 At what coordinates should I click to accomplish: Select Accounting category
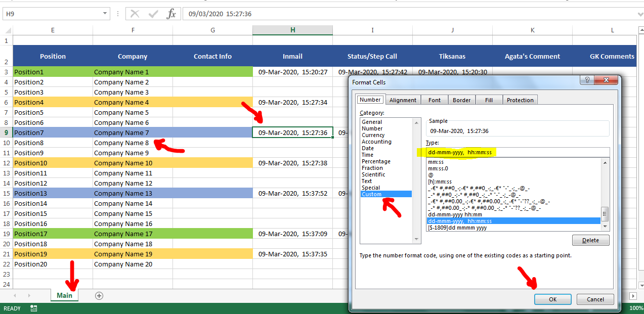(386, 142)
